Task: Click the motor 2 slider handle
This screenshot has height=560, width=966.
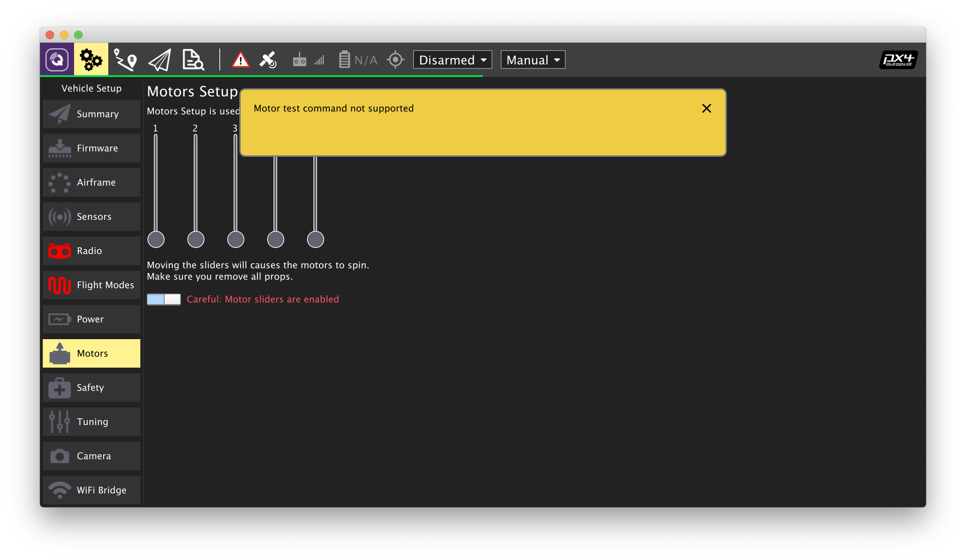Action: coord(196,239)
